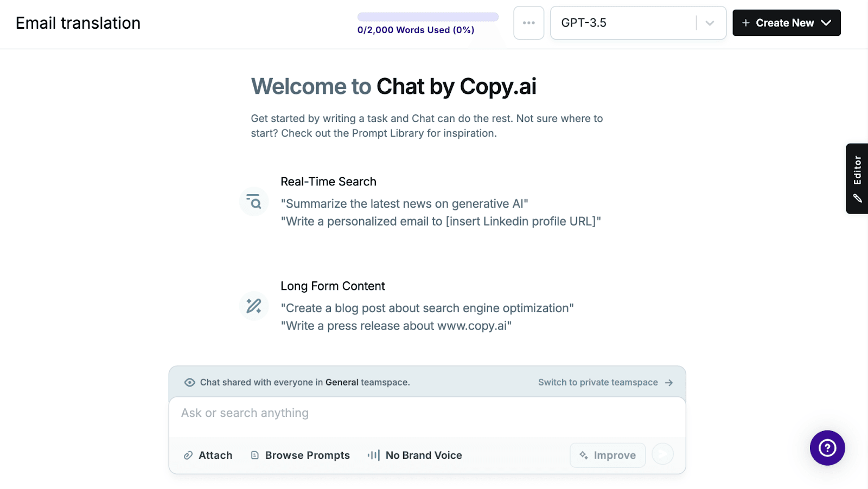The height and width of the screenshot is (489, 868).
Task: Click the Improve prompt button
Action: pos(608,455)
